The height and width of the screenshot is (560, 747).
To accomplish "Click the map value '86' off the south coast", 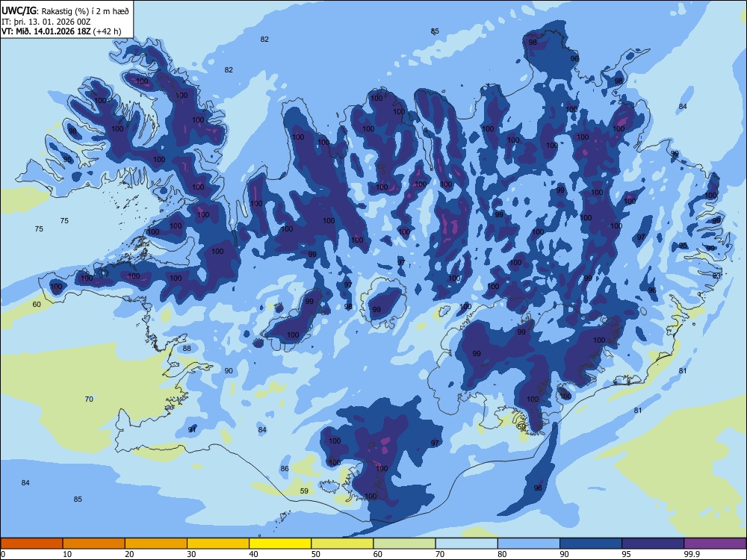I will [285, 469].
